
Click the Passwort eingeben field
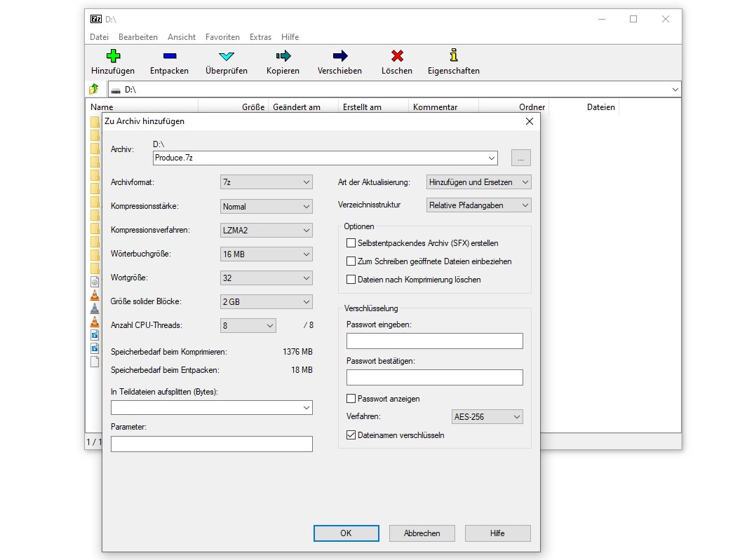[x=434, y=341]
